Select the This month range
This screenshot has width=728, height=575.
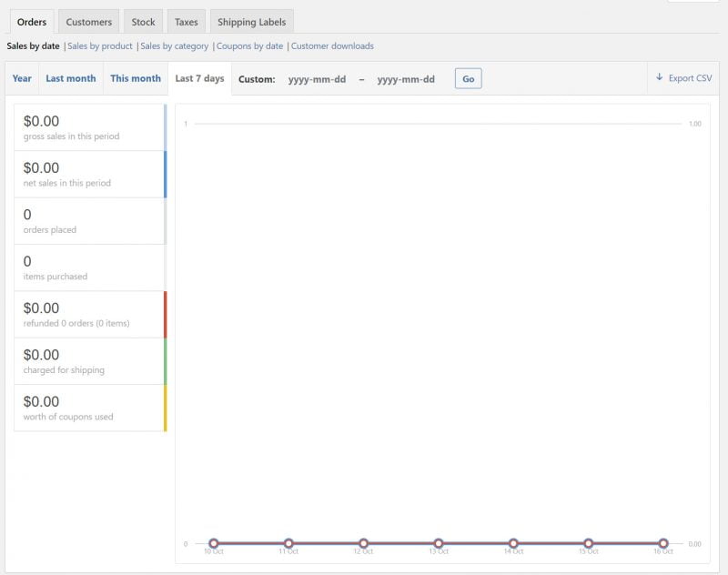click(136, 78)
